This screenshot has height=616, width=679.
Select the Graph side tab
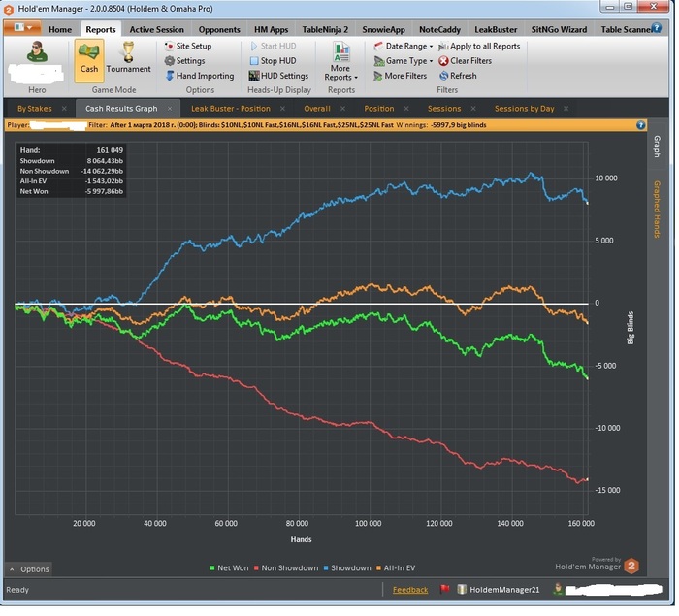click(x=657, y=146)
